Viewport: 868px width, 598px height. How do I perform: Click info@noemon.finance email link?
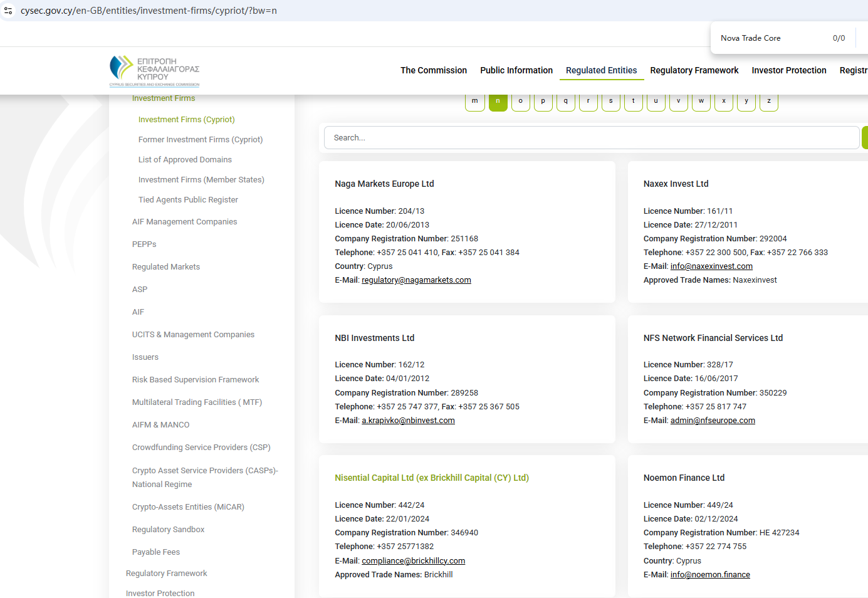710,575
